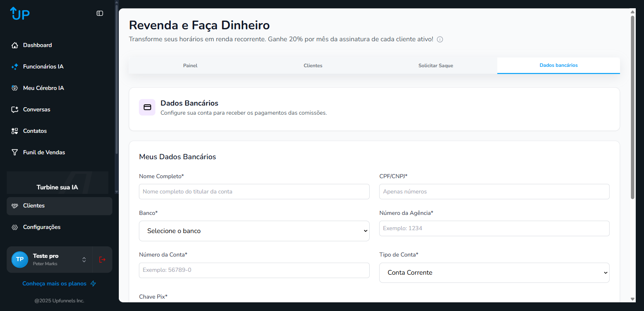
Task: Click the Meu Cérebro IA brain icon
Action: pos(15,88)
